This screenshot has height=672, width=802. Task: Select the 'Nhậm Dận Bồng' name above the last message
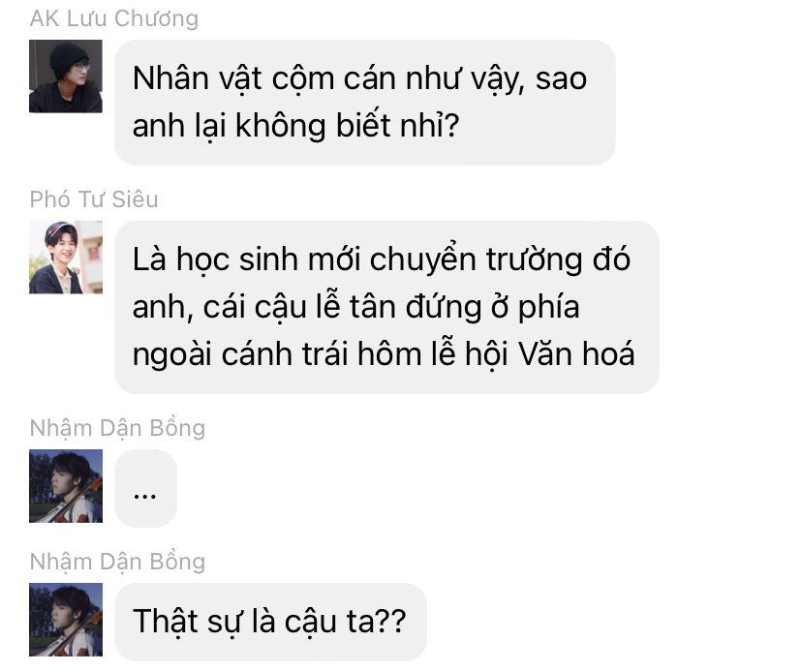click(117, 562)
